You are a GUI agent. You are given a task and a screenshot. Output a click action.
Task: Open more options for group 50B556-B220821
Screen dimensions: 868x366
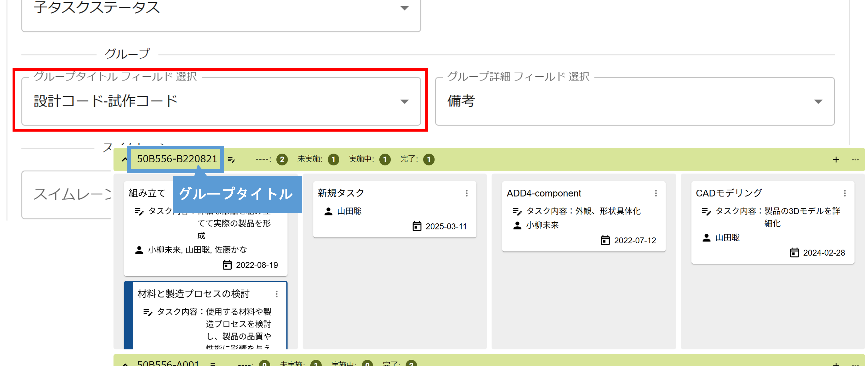(x=855, y=160)
